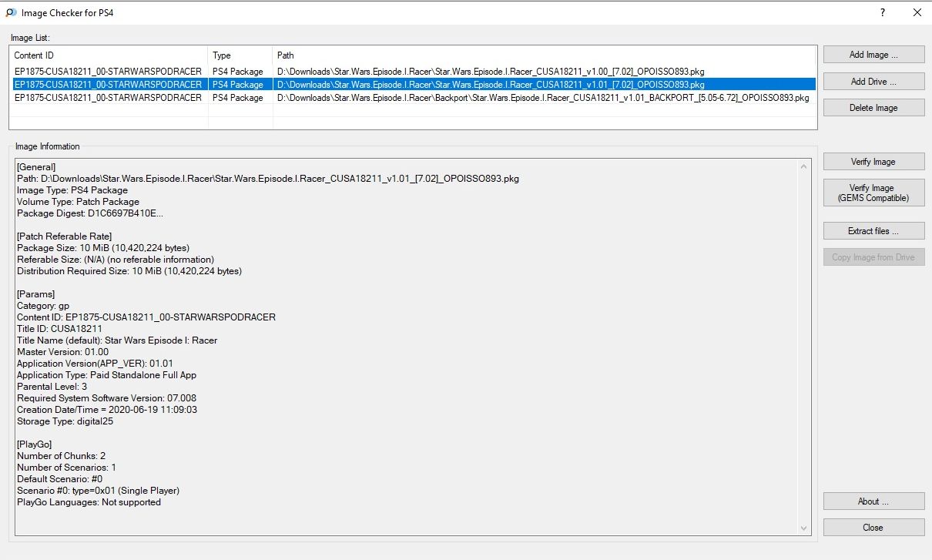Click the Package Size: 10 MiB line
932x560 pixels.
pos(103,248)
